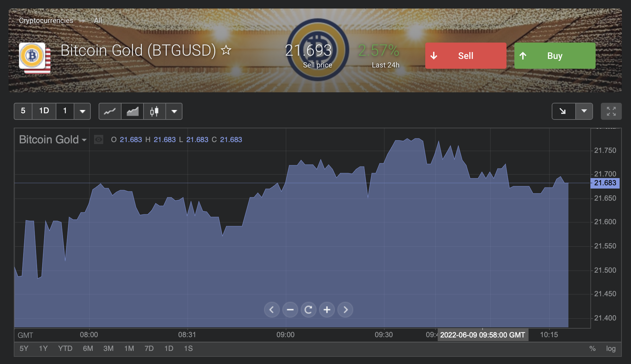Image resolution: width=631 pixels, height=364 pixels.
Task: Select the 3M time range
Action: (x=108, y=349)
